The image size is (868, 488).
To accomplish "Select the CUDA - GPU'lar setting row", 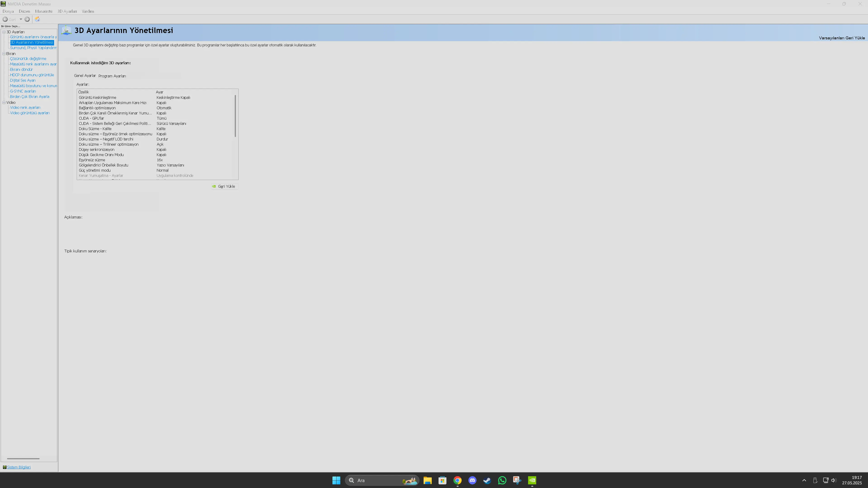I will pyautogui.click(x=155, y=118).
